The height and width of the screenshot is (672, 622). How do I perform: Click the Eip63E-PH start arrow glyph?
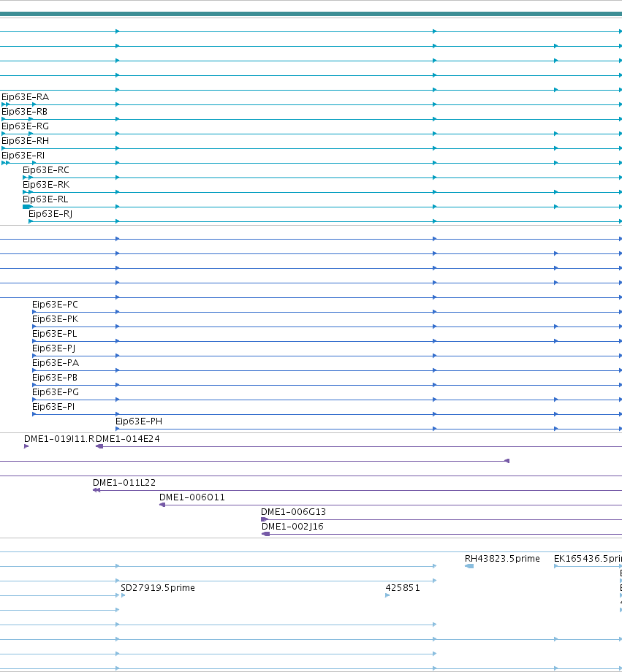click(x=118, y=429)
